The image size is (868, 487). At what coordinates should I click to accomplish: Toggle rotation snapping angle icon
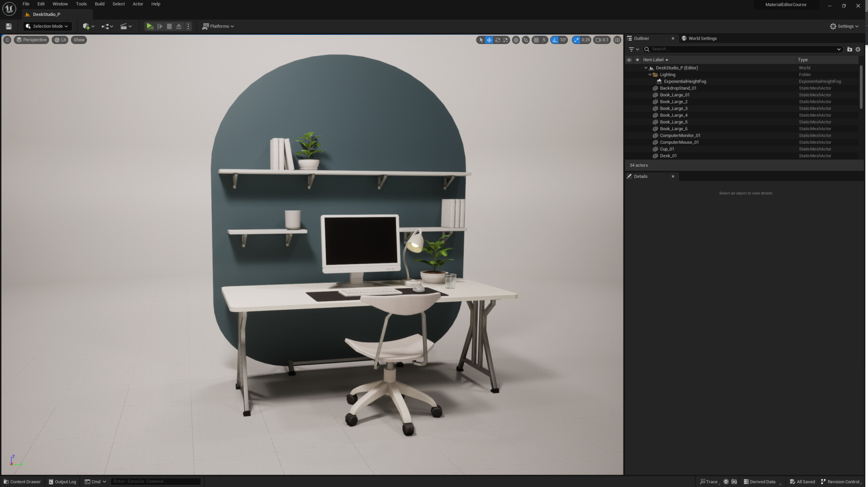pos(555,40)
